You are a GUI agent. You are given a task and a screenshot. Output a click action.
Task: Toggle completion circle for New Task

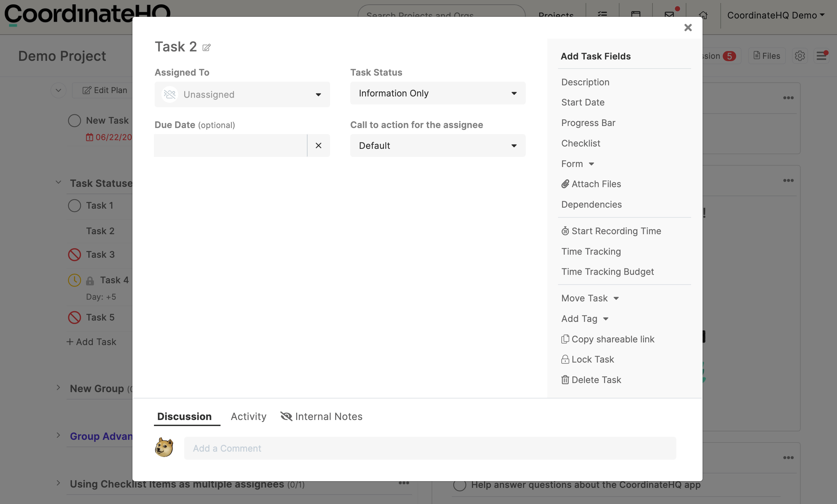(x=74, y=121)
